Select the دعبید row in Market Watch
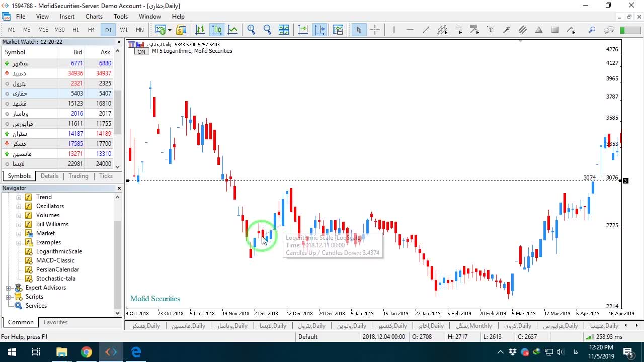 point(57,73)
